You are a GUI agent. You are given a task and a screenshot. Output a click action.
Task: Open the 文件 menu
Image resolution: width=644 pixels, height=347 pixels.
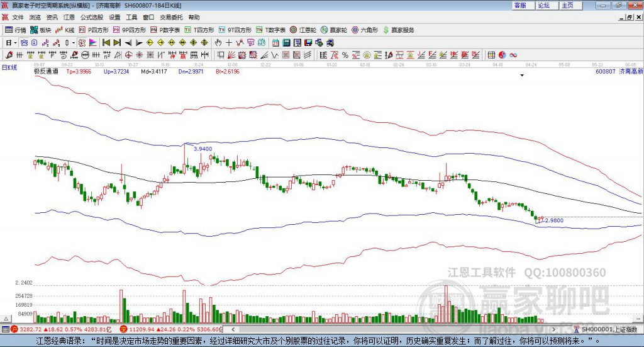[x=18, y=17]
